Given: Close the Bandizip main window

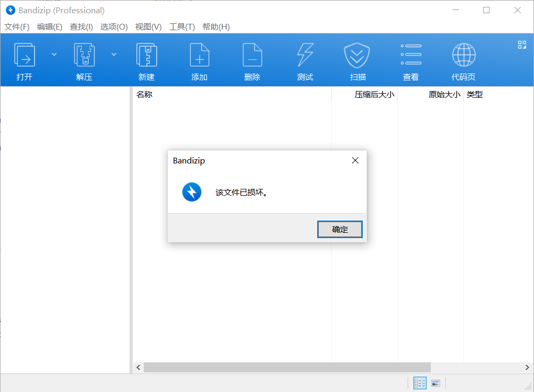Looking at the screenshot, I should pos(517,10).
